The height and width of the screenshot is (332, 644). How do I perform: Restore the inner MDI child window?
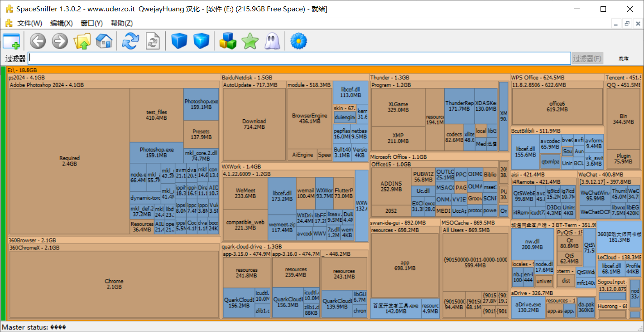pos(627,23)
